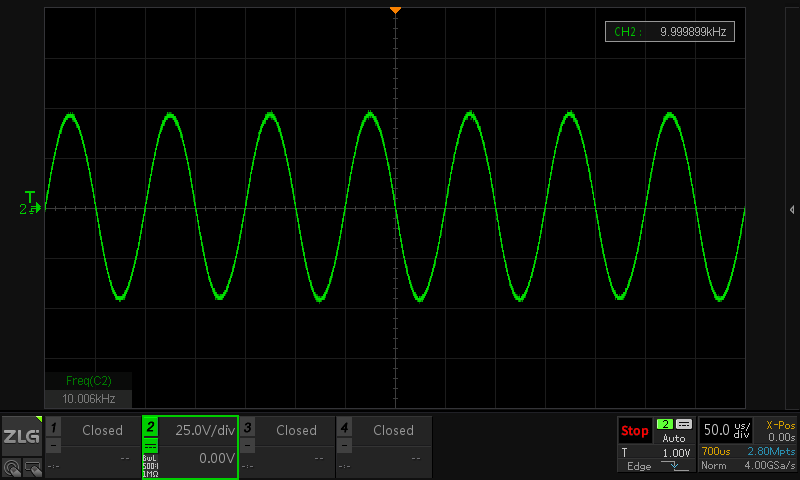Image resolution: width=800 pixels, height=480 pixels.
Task: Click the falling edge slope icon
Action: coord(675,466)
